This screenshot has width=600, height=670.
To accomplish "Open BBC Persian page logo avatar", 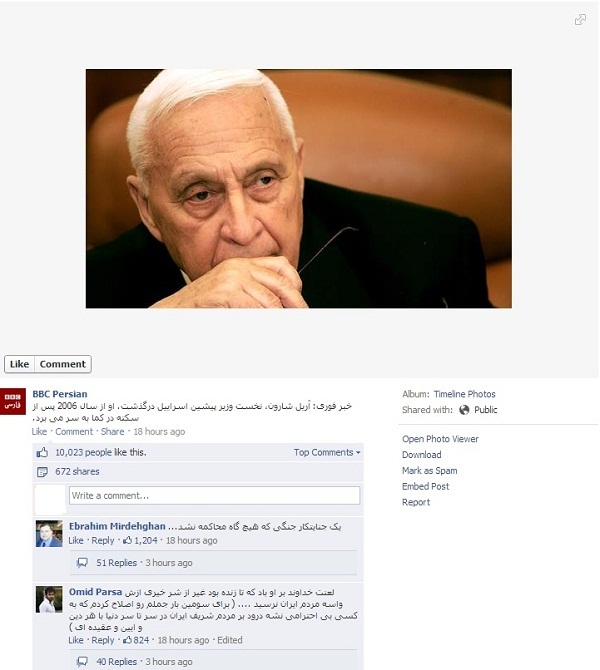I will pyautogui.click(x=13, y=401).
